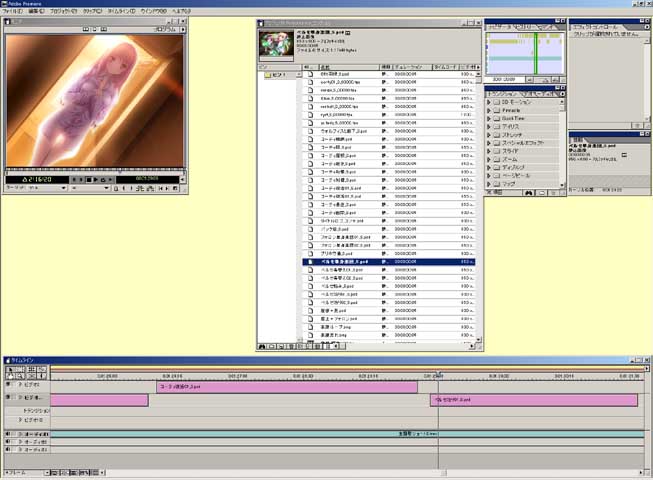The height and width of the screenshot is (480, 653).
Task: Click the Monitor timecode display
Action: (37, 180)
